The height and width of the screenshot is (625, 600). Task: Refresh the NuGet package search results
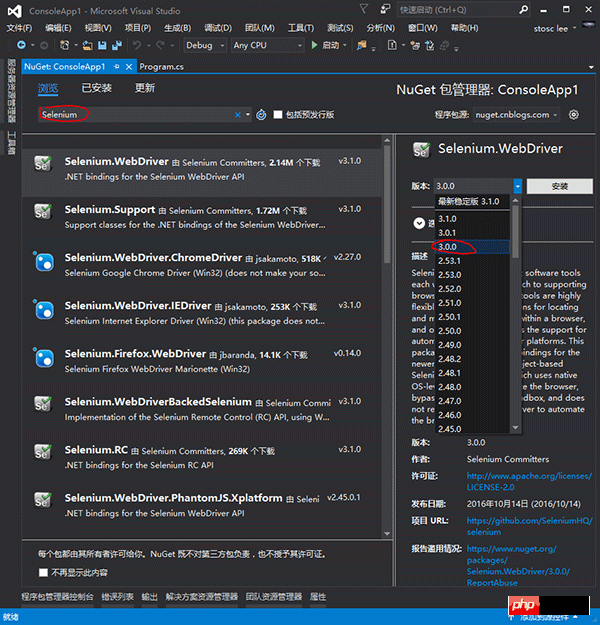coord(261,115)
